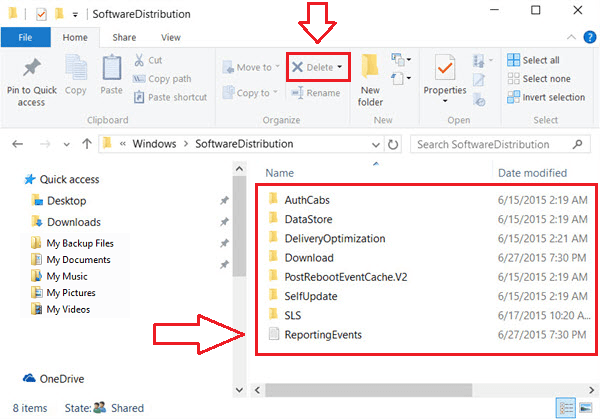Click the Pin to Quick access icon
The height and width of the screenshot is (419, 600).
pyautogui.click(x=30, y=70)
